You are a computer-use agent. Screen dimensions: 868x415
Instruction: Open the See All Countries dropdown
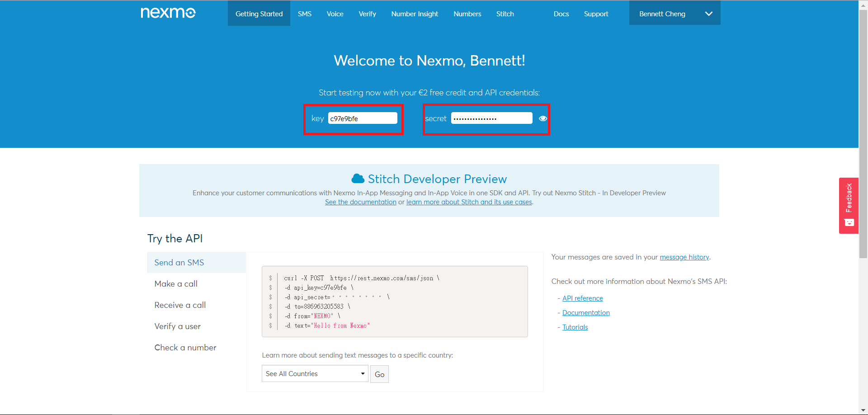(x=315, y=374)
